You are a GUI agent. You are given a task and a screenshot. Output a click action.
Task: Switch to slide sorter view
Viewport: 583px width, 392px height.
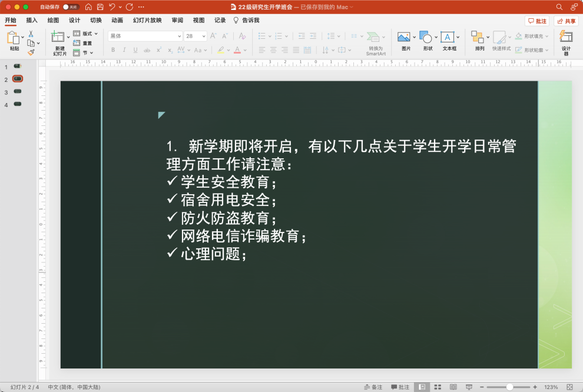pos(438,387)
